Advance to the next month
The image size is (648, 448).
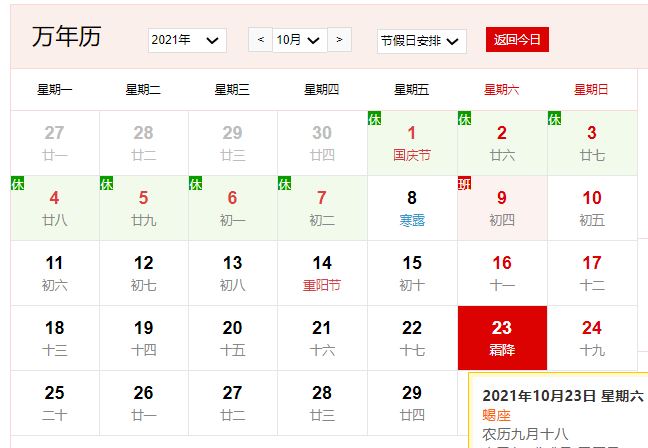click(339, 40)
